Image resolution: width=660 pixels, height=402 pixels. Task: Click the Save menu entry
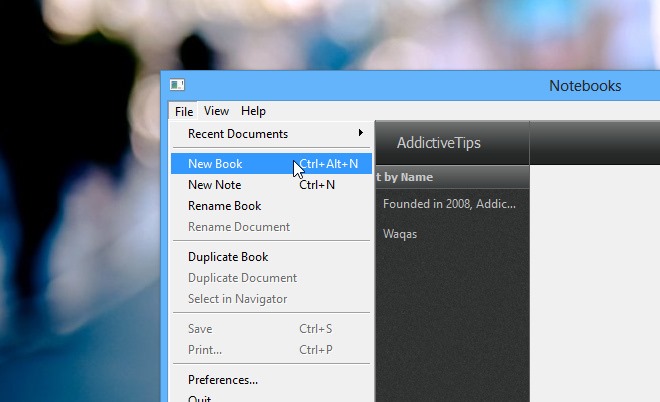coord(271,328)
